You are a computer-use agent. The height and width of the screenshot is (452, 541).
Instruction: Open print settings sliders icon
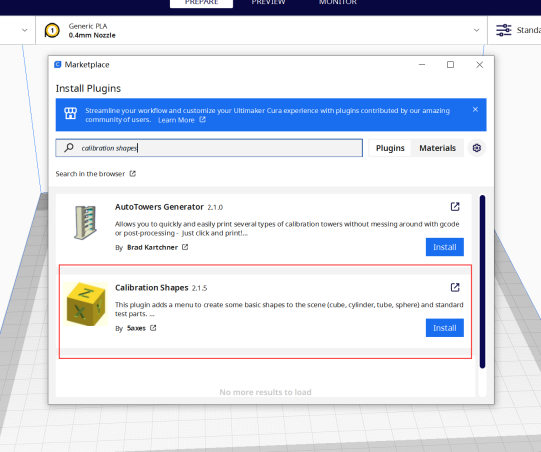coord(504,30)
